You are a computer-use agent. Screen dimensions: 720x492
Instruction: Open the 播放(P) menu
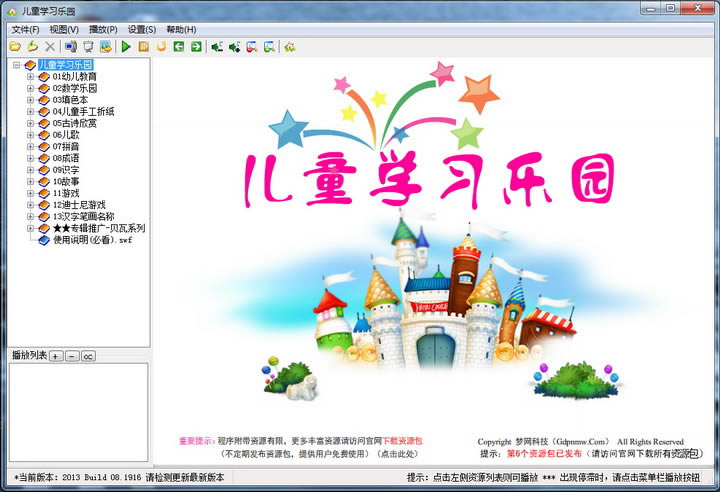click(x=103, y=29)
